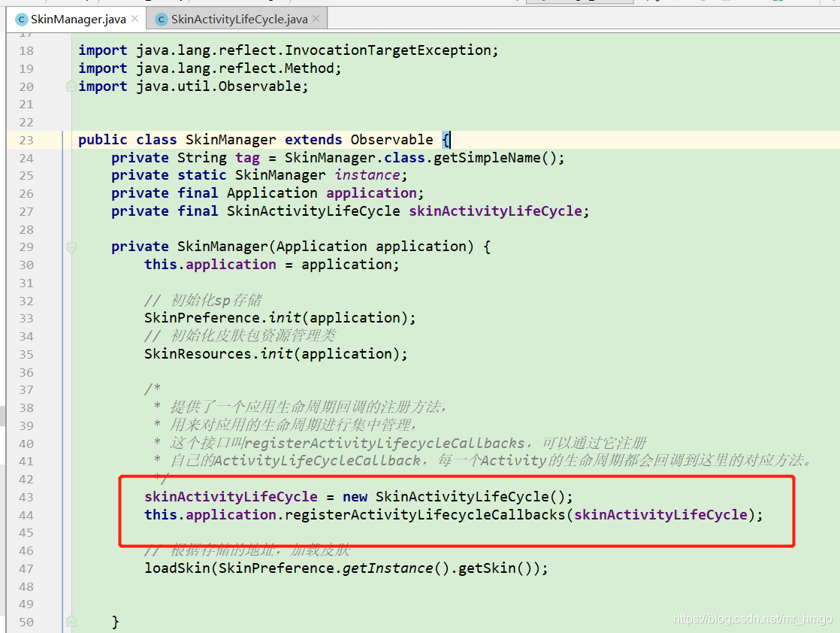This screenshot has height=633, width=840.
Task: Switch to SkinManager.java tab
Action: 77,20
